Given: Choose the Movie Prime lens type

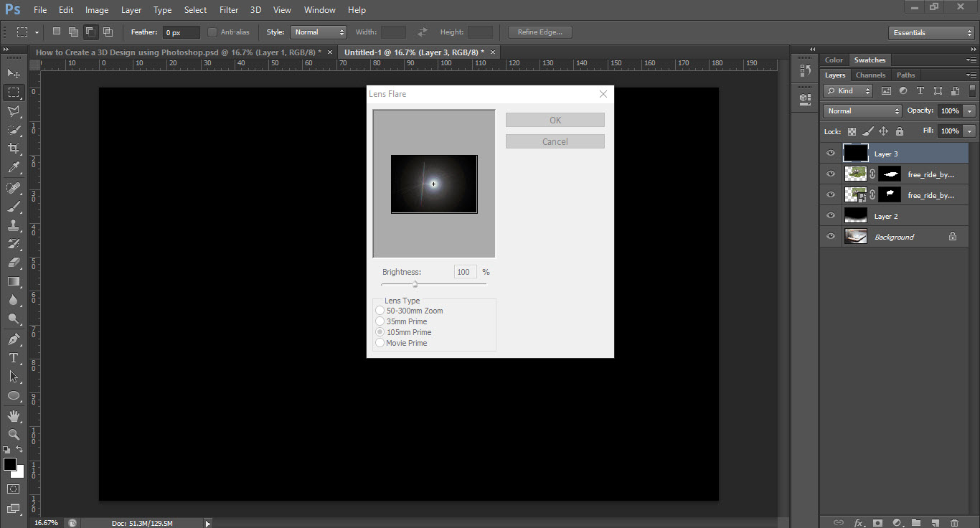Looking at the screenshot, I should pyautogui.click(x=402, y=343).
